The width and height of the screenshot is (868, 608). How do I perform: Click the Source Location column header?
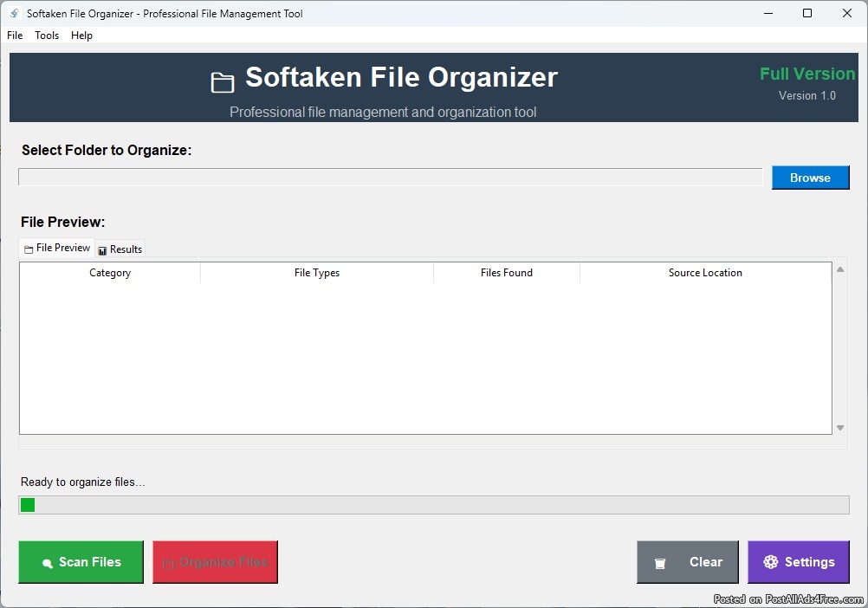[705, 273]
